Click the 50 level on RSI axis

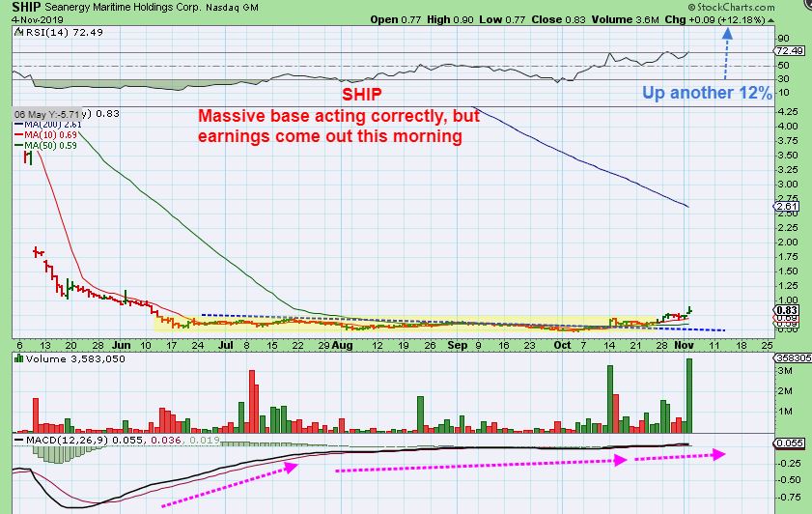[783, 66]
